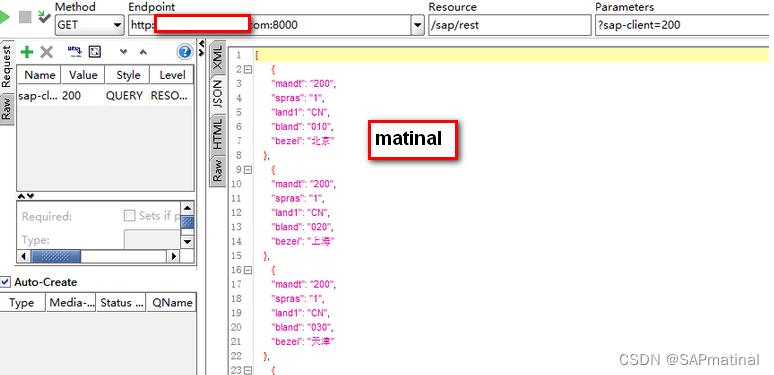Collapse the JSON object at line 2
Screen dimensions: 774x375
point(248,70)
